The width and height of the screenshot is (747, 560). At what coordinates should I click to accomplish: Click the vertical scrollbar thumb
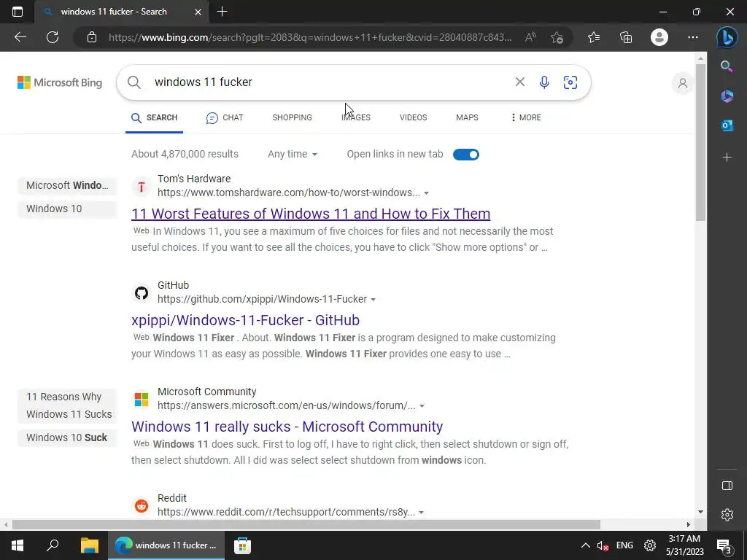[x=700, y=142]
